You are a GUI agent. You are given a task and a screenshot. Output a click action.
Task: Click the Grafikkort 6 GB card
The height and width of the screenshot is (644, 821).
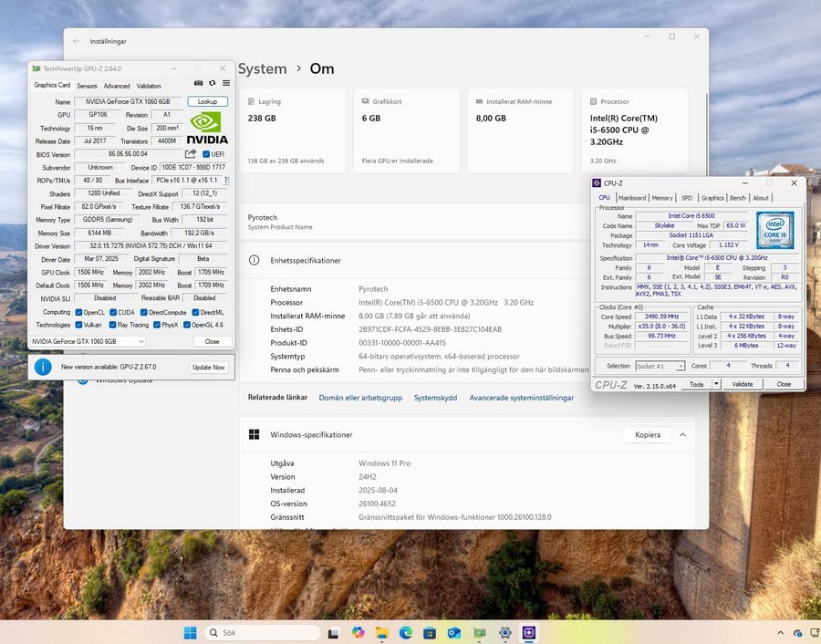[407, 130]
